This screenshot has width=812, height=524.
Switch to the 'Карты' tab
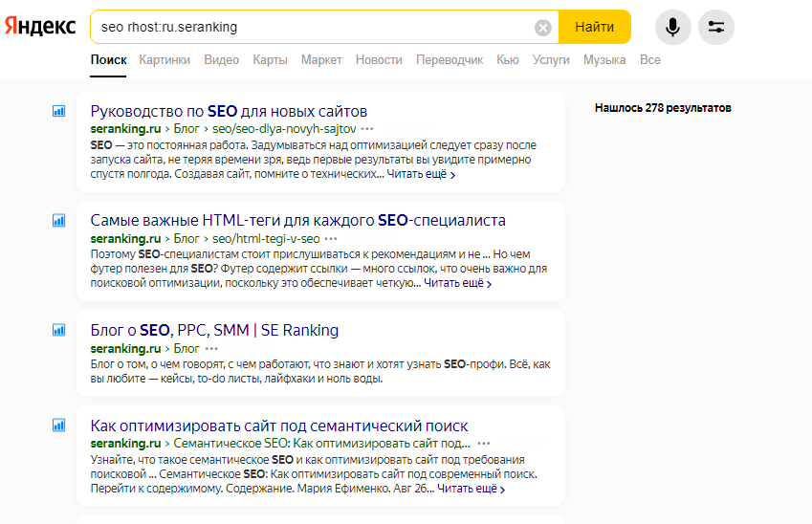pos(270,60)
